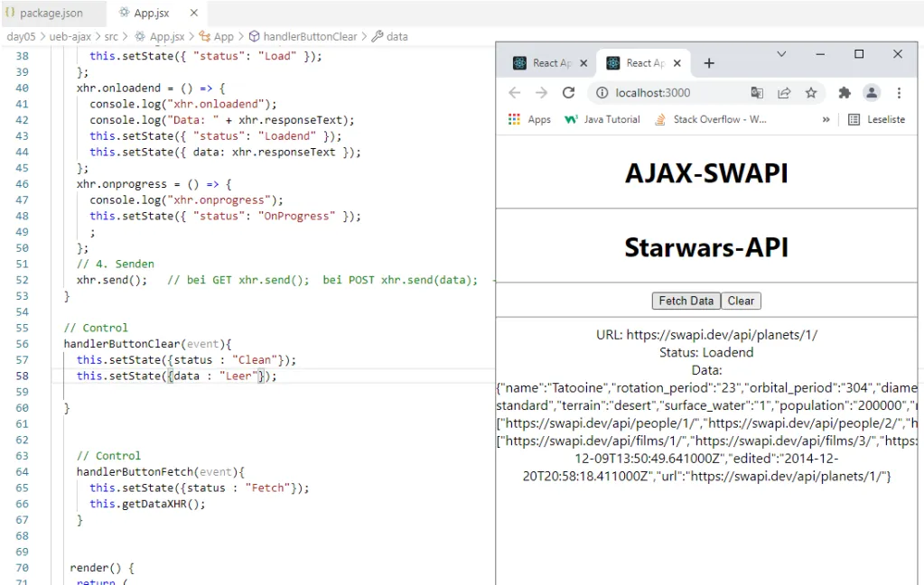Close the first React App browser tab
Image resolution: width=924 pixels, height=585 pixels.
(x=583, y=63)
